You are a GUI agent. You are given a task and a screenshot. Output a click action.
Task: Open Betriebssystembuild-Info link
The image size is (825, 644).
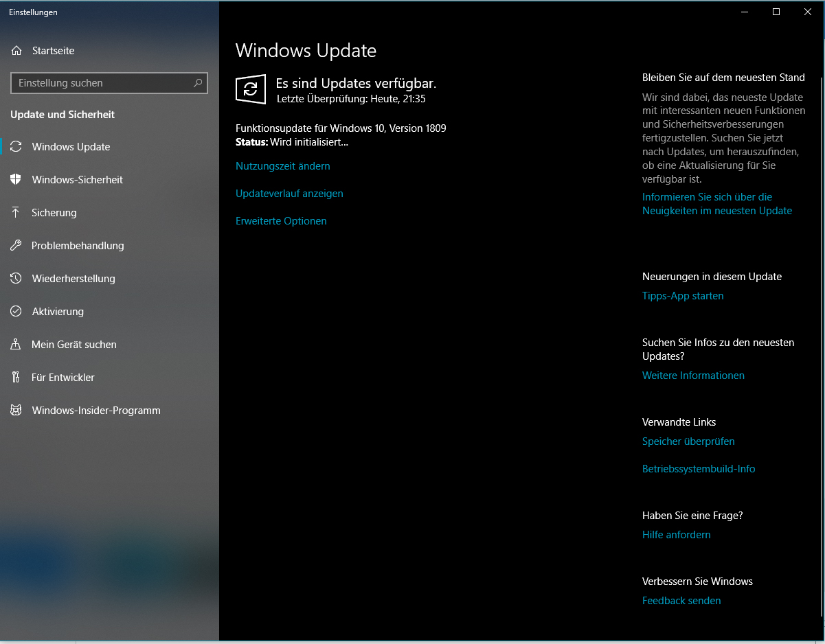click(699, 469)
